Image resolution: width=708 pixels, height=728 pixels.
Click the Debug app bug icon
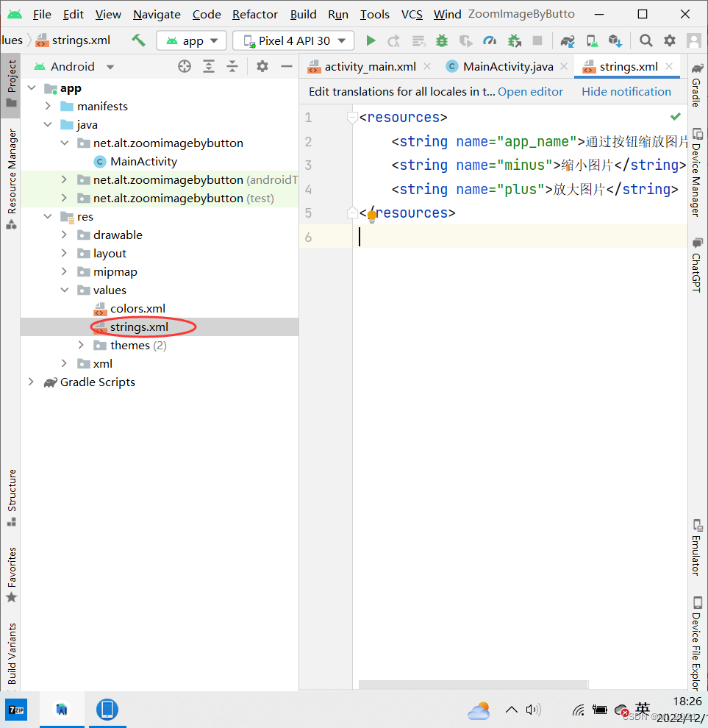pos(442,41)
